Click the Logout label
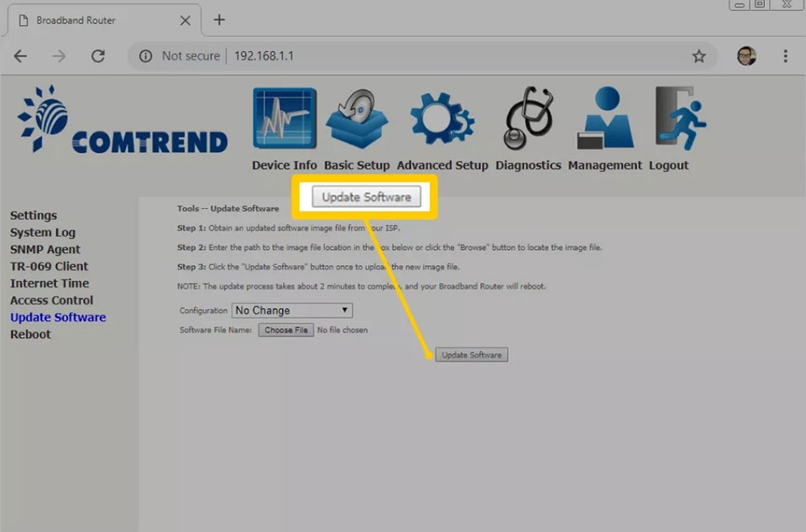The height and width of the screenshot is (532, 806). 668,165
